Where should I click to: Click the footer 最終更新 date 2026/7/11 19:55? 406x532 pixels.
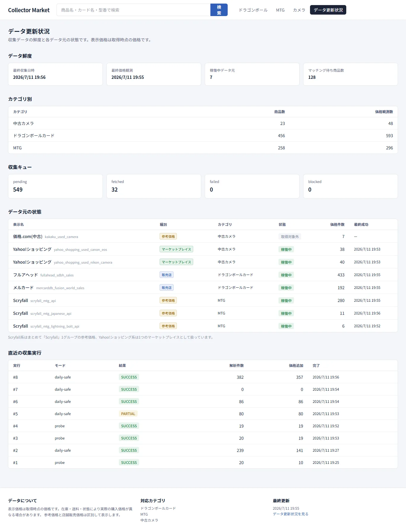tap(286, 508)
